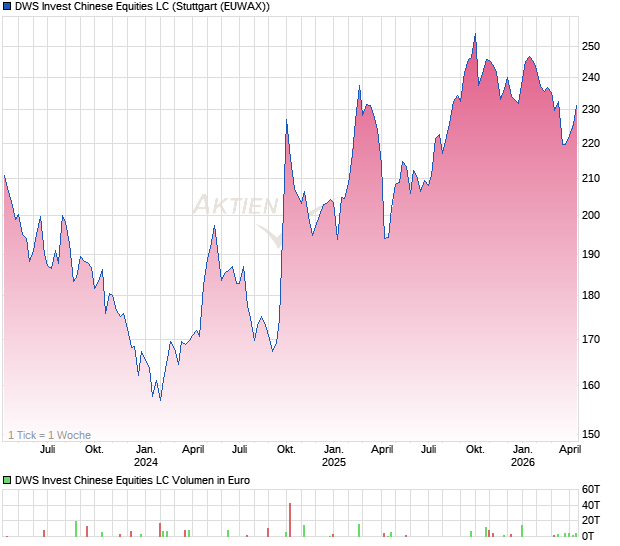Image resolution: width=620 pixels, height=546 pixels.
Task: Click the 1 Tick = 1 Woche note
Action: [49, 435]
